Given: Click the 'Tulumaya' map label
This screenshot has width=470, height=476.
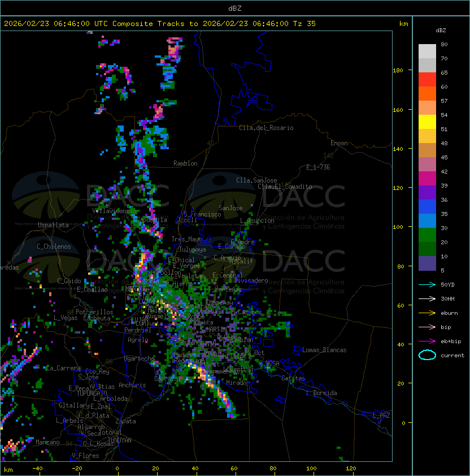Looking at the screenshot, I should (193, 249).
